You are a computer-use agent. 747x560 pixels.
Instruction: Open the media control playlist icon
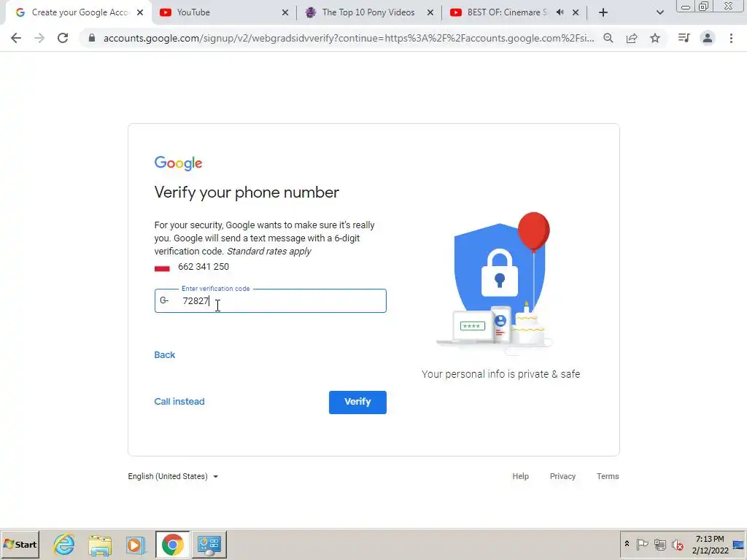(x=684, y=38)
